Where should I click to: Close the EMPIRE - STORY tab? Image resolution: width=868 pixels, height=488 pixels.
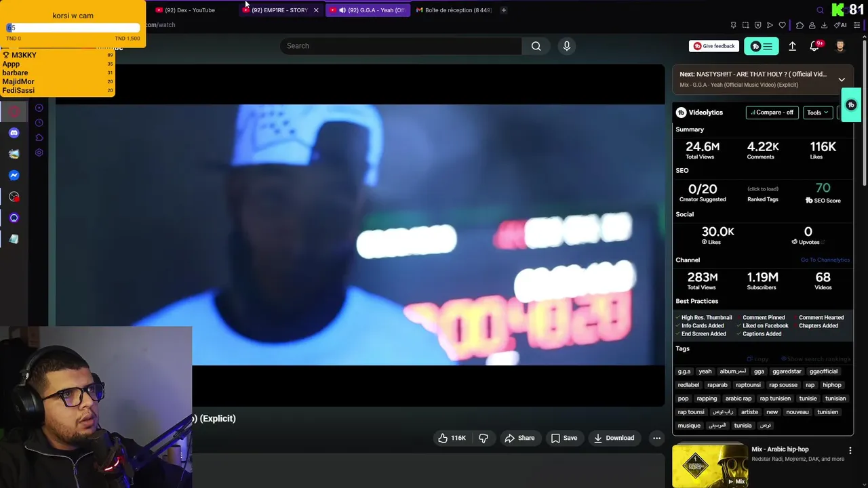click(316, 10)
